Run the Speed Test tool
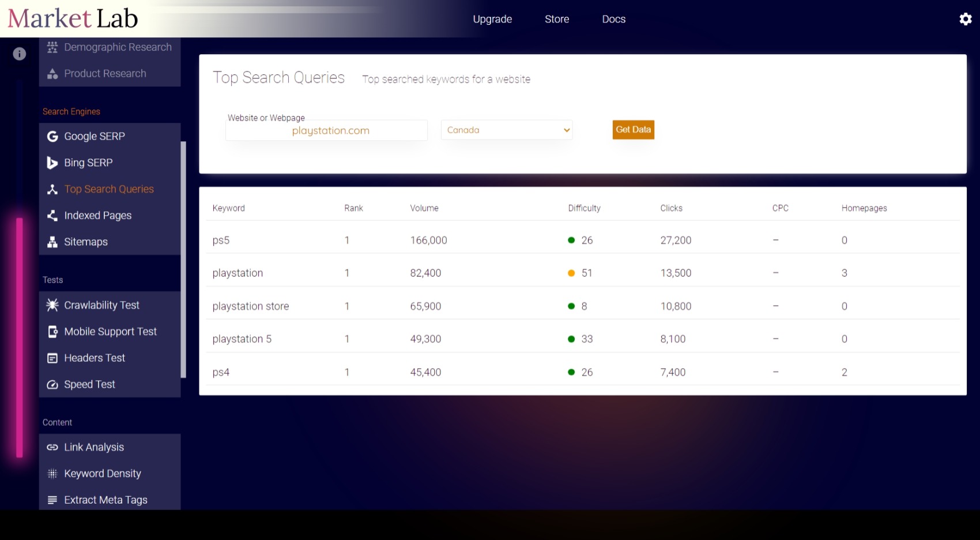Viewport: 980px width, 540px height. (110, 384)
